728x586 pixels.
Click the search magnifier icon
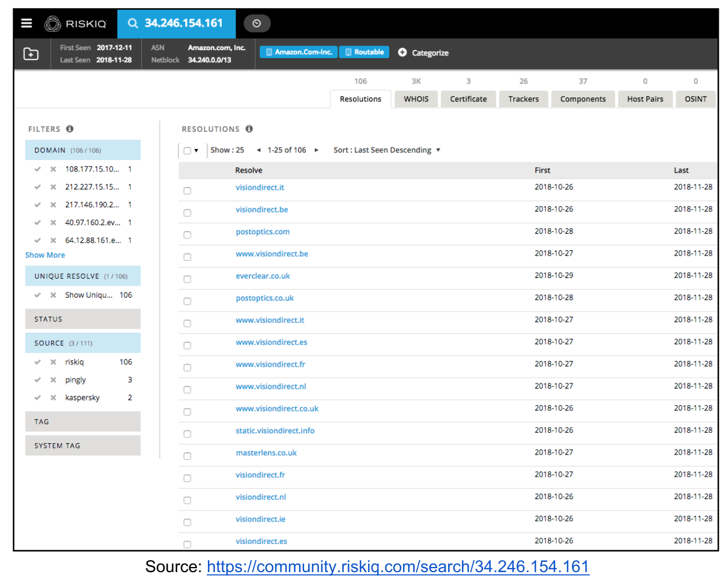pyautogui.click(x=133, y=24)
